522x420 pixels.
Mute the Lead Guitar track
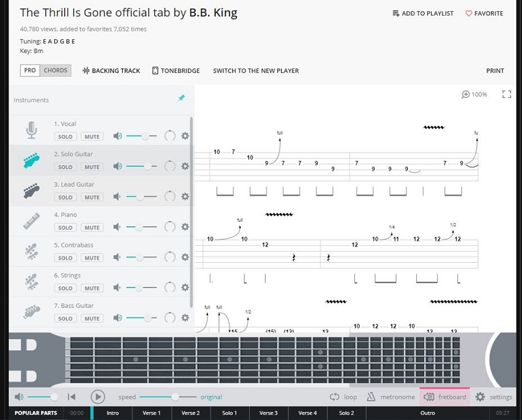point(92,197)
